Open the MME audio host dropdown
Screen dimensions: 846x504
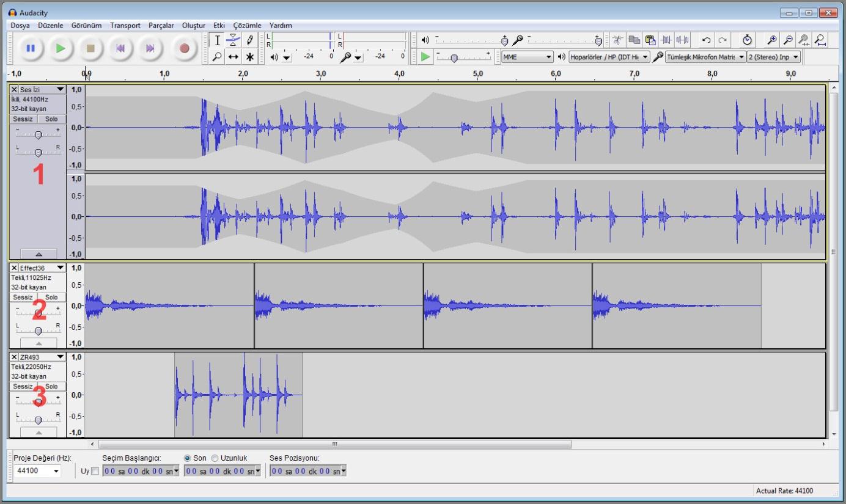click(527, 57)
